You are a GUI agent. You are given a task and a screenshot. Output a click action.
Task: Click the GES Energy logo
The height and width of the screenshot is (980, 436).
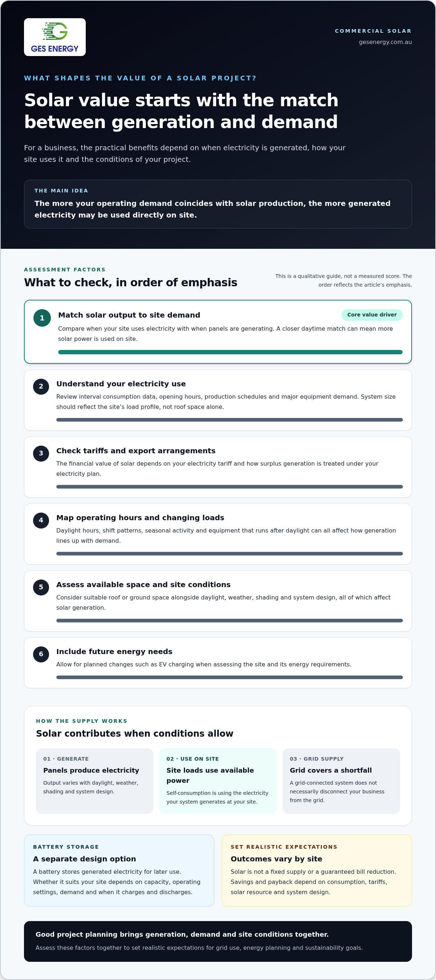(55, 37)
